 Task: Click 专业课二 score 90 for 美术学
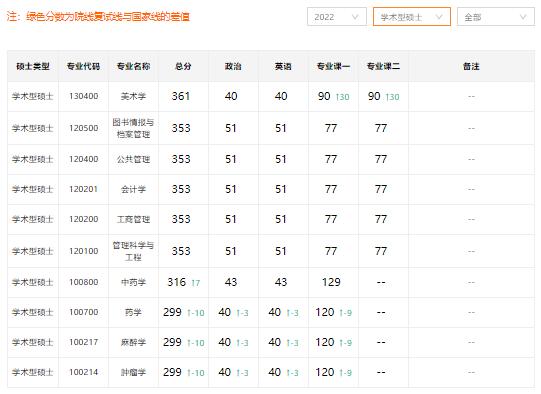pyautogui.click(x=374, y=96)
